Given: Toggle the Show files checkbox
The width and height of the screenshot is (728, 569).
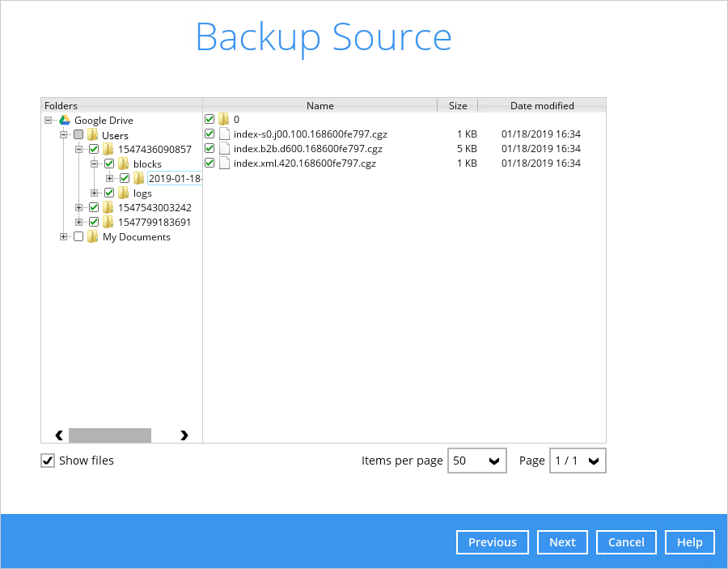Looking at the screenshot, I should [48, 461].
